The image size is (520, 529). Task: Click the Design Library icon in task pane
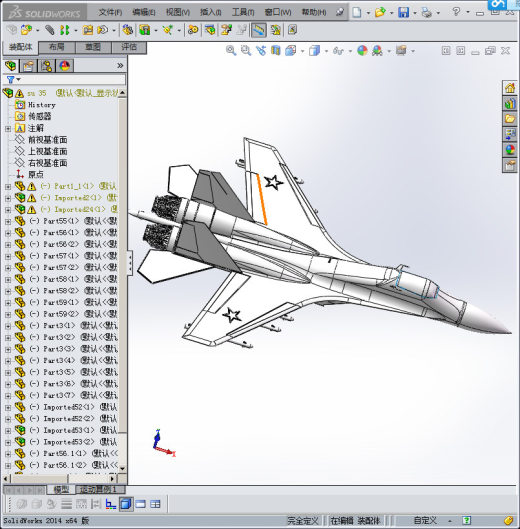[510, 103]
